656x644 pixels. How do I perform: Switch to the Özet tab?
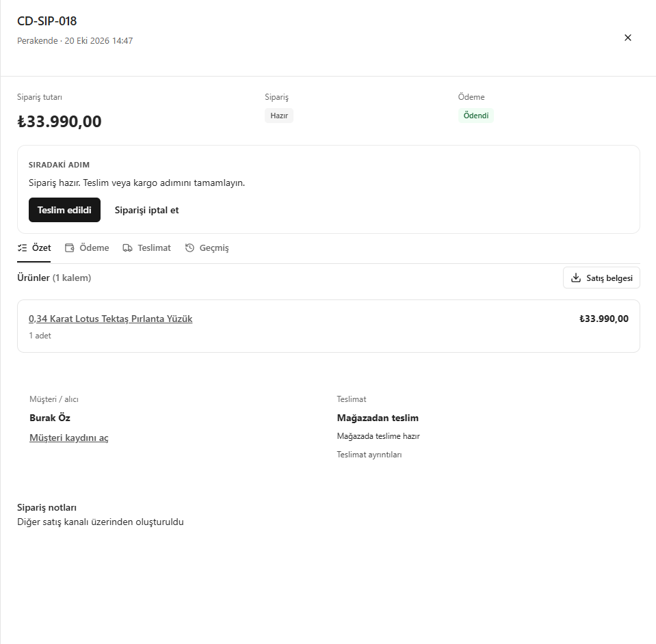[x=34, y=248]
